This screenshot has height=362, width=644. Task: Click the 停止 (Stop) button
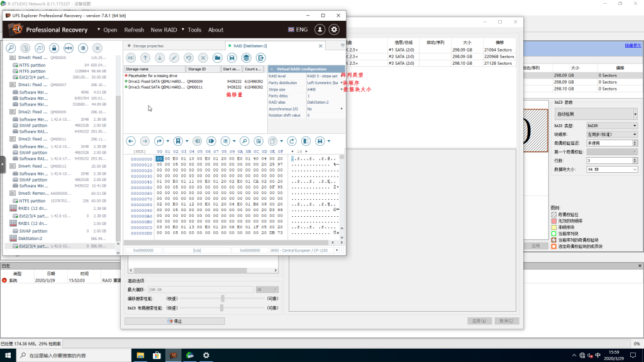[x=175, y=321]
